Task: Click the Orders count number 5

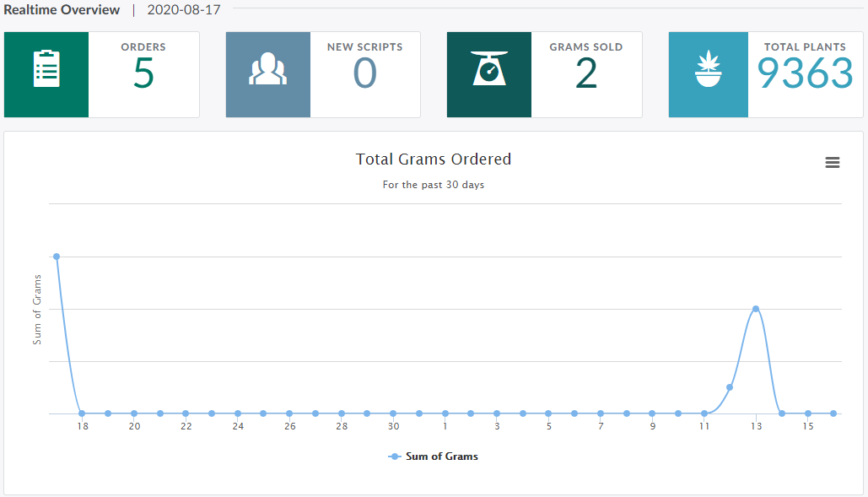Action: pyautogui.click(x=143, y=74)
